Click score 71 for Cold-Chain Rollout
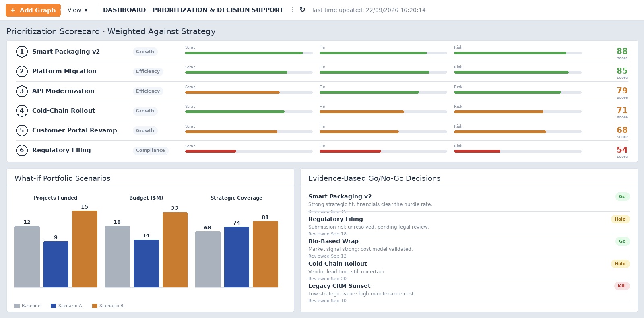The height and width of the screenshot is (318, 644). [622, 110]
